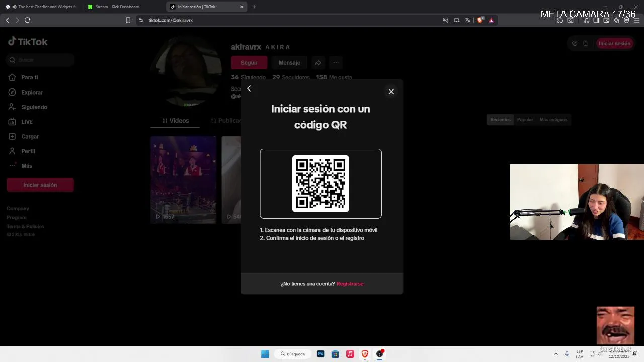Image resolution: width=644 pixels, height=362 pixels.
Task: Switch to the ChatBot and Widgets browser tab
Action: click(41, 7)
